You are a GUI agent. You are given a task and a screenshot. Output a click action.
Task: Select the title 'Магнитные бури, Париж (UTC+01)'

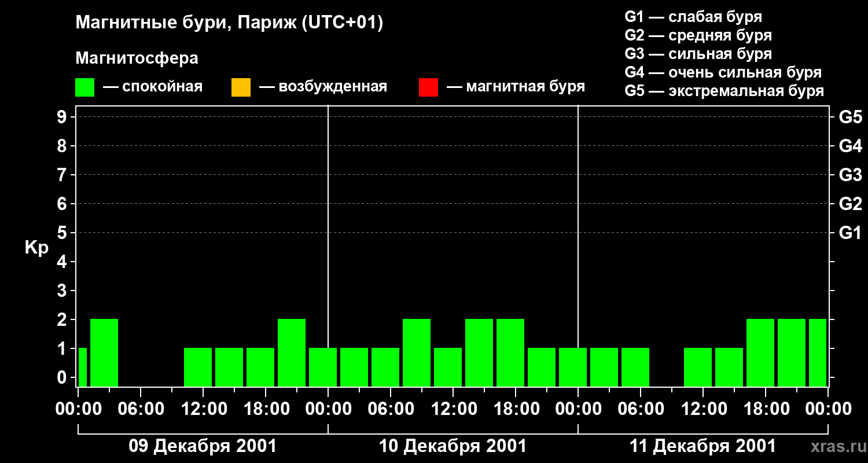point(230,24)
